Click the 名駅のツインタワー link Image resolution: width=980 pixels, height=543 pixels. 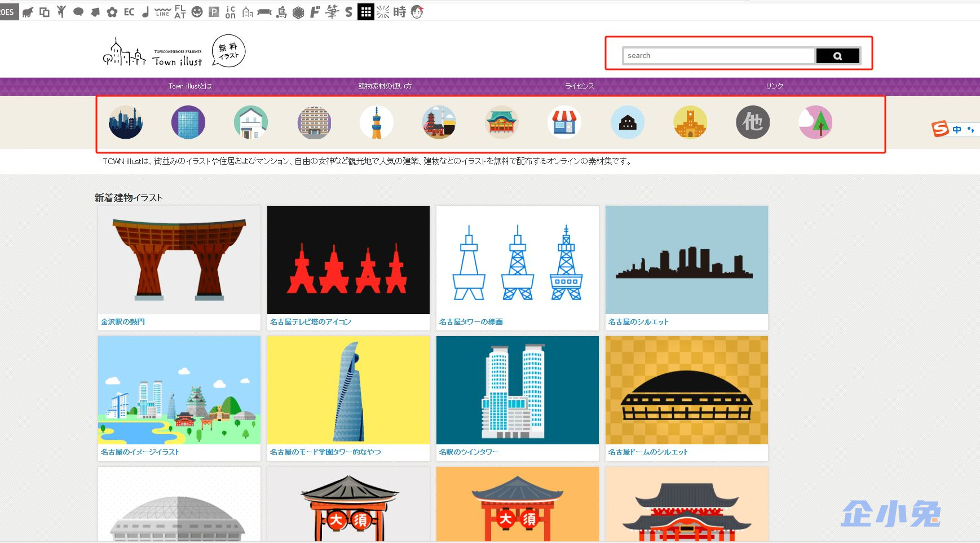point(469,452)
